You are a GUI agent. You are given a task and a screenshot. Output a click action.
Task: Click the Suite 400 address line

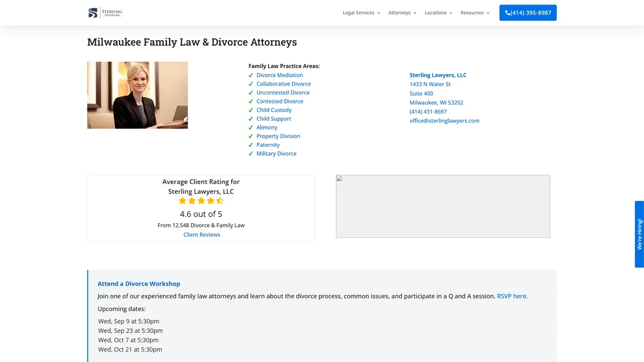[421, 94]
